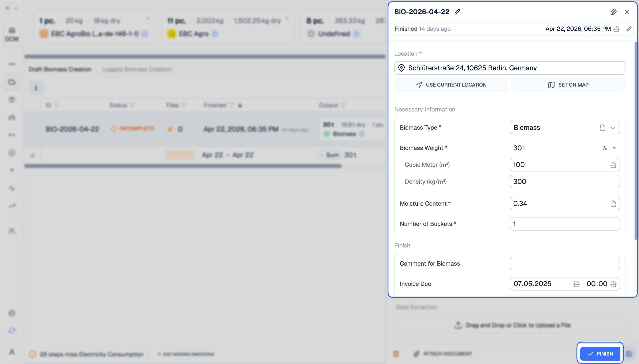Switch to Logged Biomass Creation tab
This screenshot has height=364, width=639.
click(137, 69)
